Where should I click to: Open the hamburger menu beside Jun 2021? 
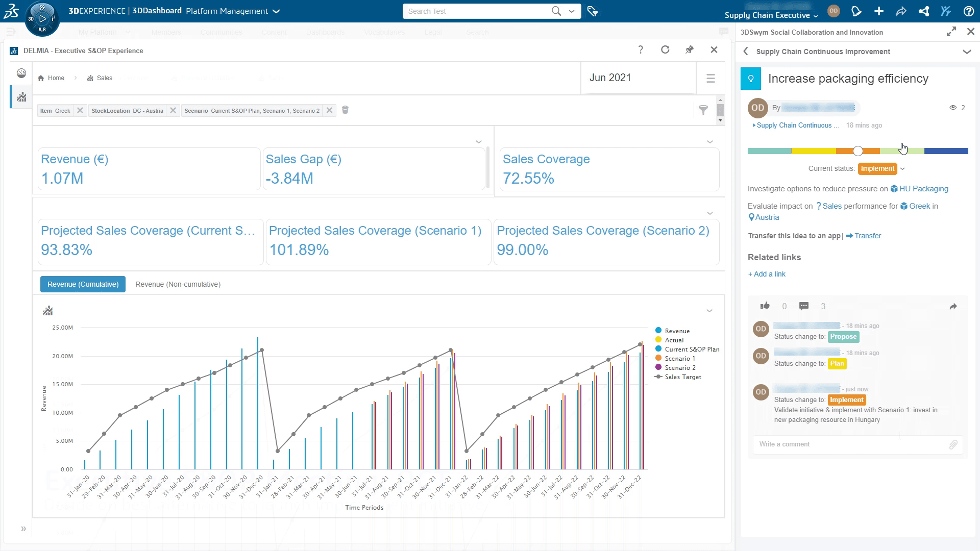pyautogui.click(x=710, y=79)
